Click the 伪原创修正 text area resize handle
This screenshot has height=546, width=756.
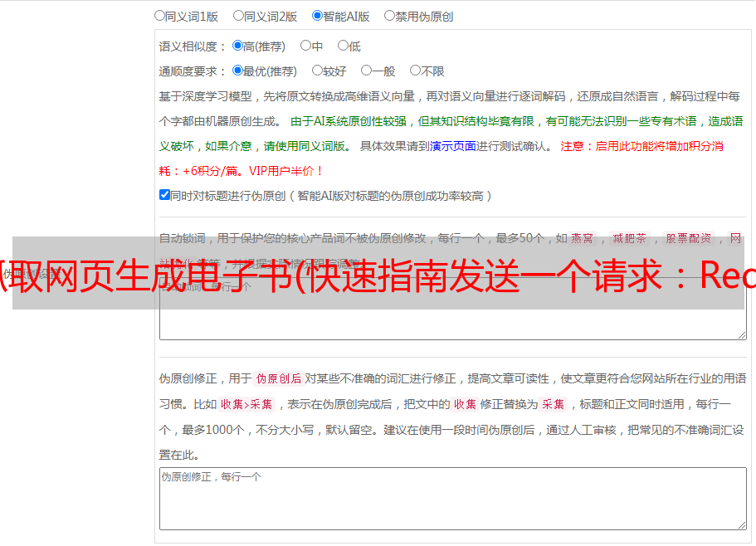click(x=741, y=524)
